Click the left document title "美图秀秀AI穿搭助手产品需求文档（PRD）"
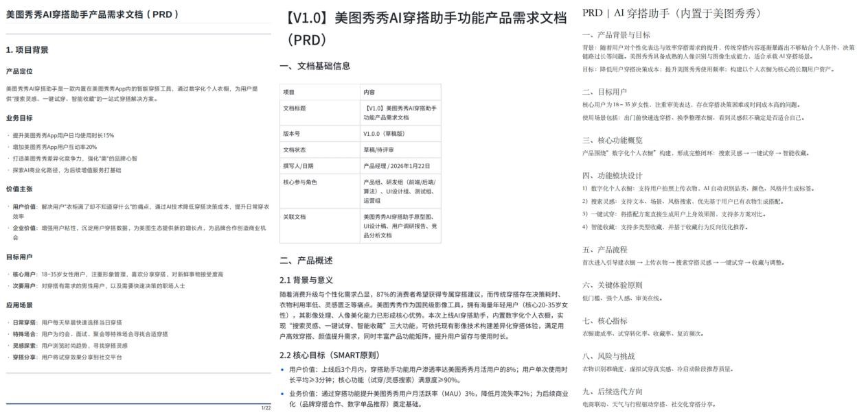 pos(93,14)
